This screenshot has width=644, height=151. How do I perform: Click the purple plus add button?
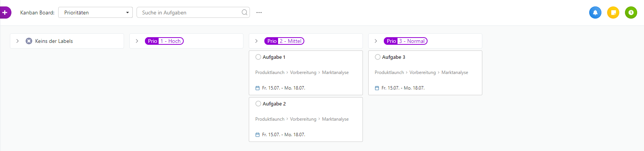[x=5, y=13]
